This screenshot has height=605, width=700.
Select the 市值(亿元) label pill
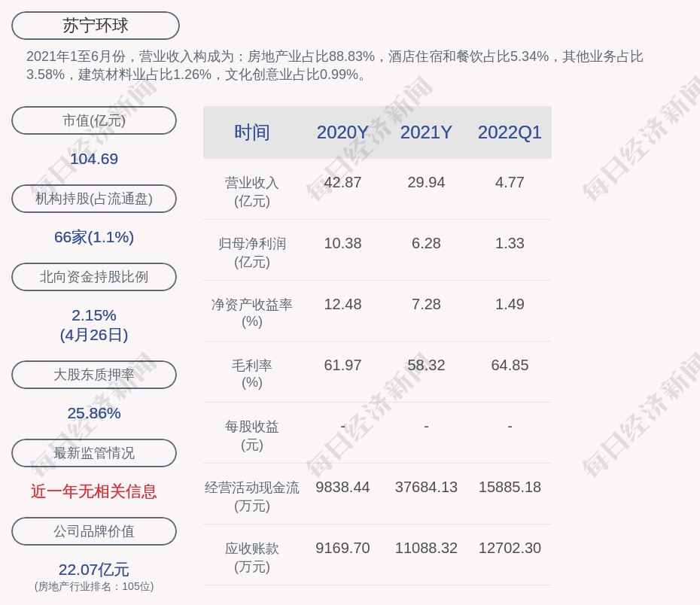click(94, 120)
